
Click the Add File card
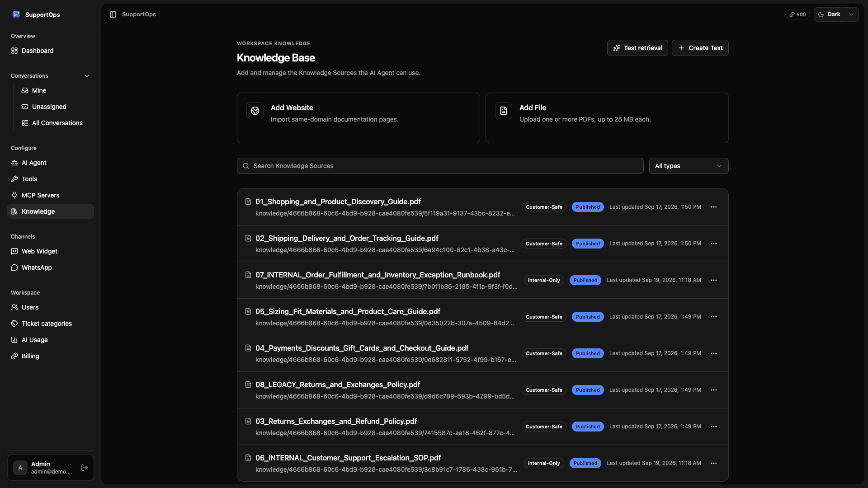pos(607,118)
